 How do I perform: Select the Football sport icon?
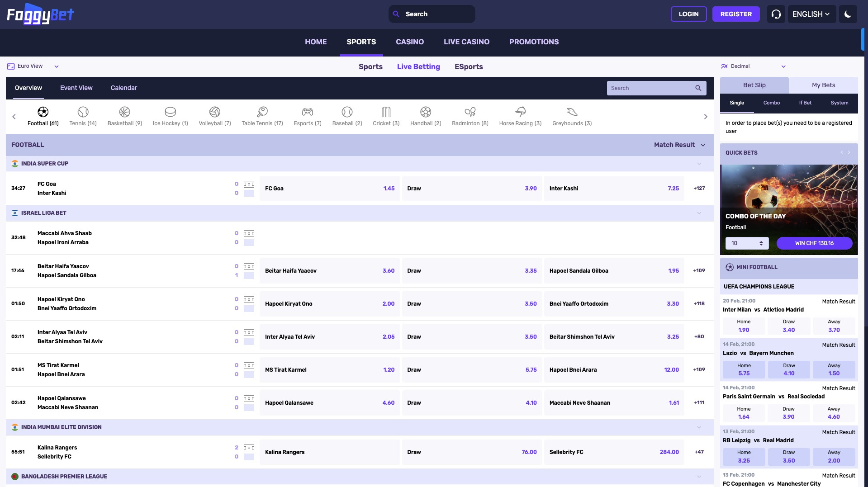click(43, 112)
